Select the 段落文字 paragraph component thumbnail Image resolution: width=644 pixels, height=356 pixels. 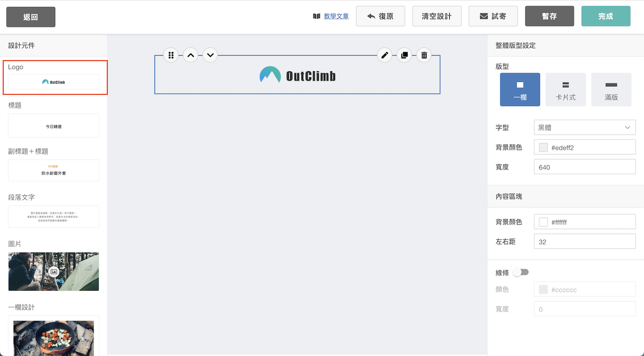(x=54, y=217)
